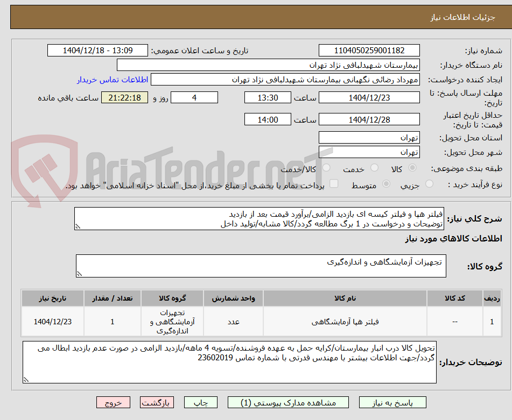This screenshot has height=420, width=512.
Task: Open مشاهده مدارک پیوستی (1) attachments
Action: pyautogui.click(x=288, y=402)
